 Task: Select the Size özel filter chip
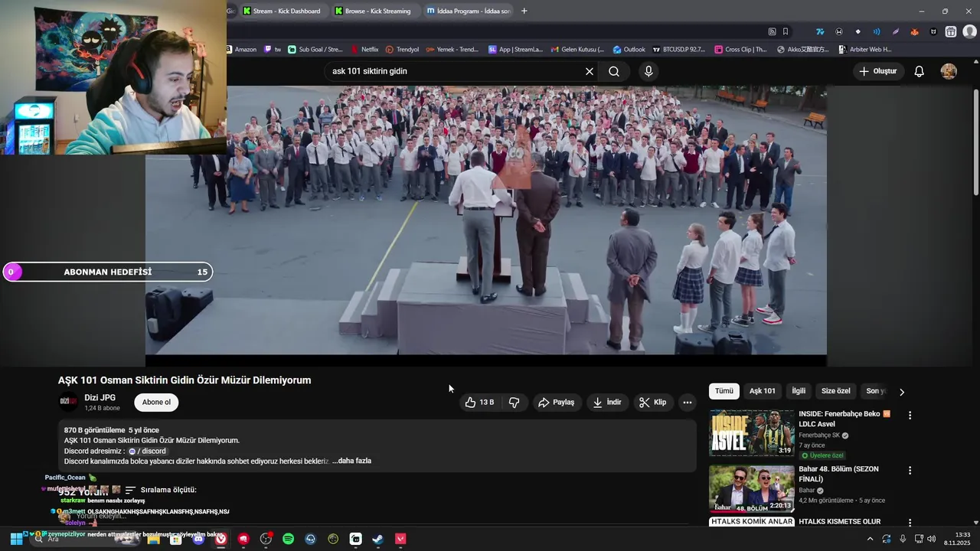(x=835, y=391)
